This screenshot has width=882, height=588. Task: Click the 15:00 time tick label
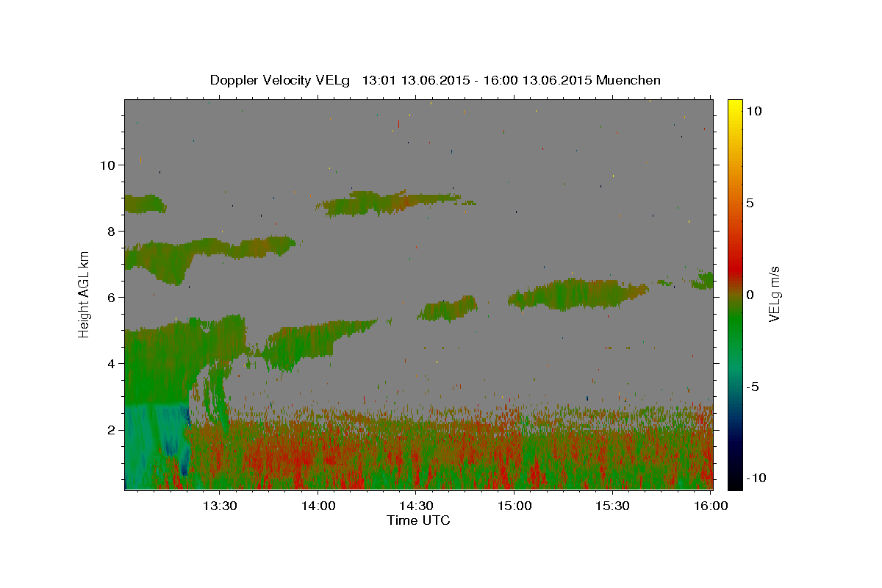514,506
